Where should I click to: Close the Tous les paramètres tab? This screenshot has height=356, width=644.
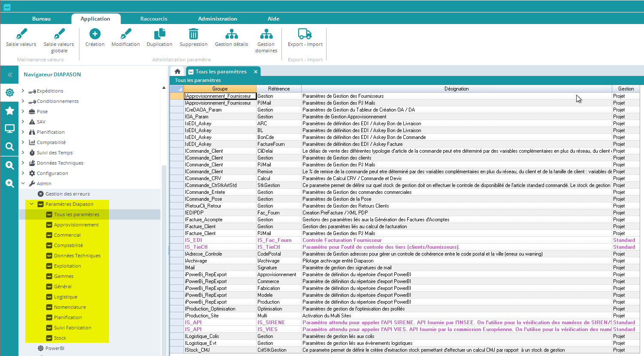point(256,72)
